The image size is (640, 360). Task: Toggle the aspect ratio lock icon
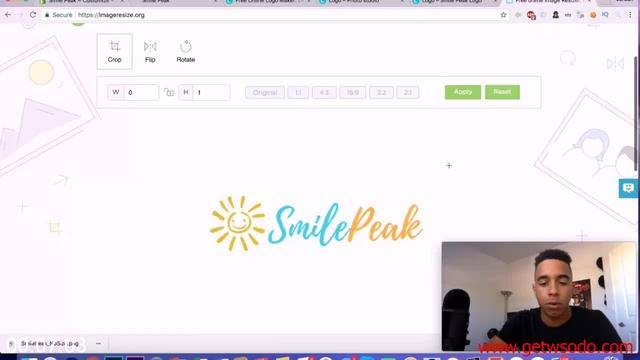tap(169, 92)
